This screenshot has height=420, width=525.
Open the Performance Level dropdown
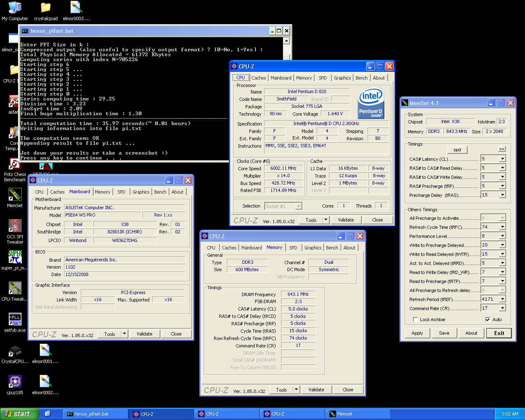pyautogui.click(x=502, y=236)
